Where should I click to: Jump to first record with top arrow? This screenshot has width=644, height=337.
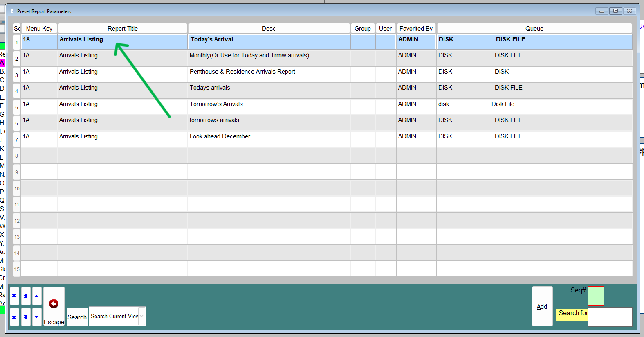click(14, 296)
